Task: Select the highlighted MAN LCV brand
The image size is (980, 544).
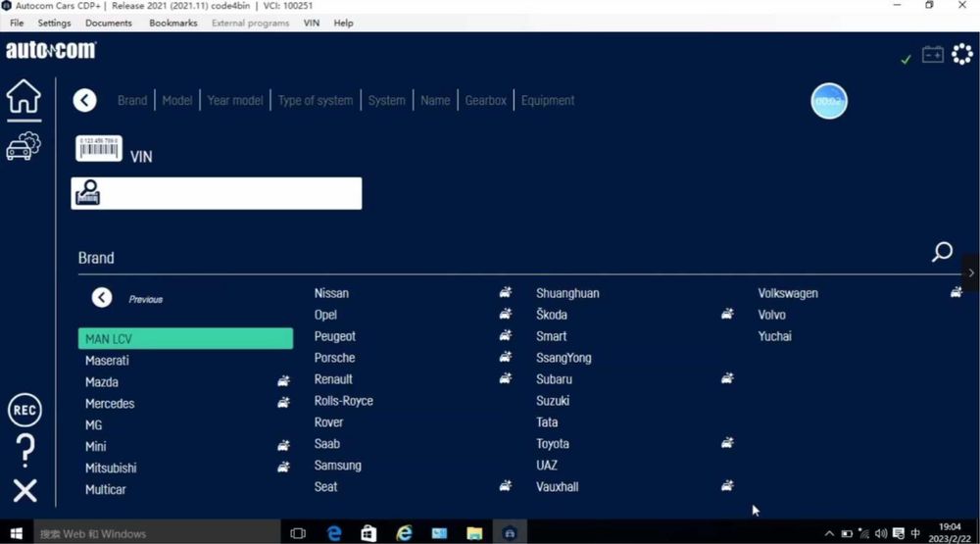Action: (x=185, y=338)
